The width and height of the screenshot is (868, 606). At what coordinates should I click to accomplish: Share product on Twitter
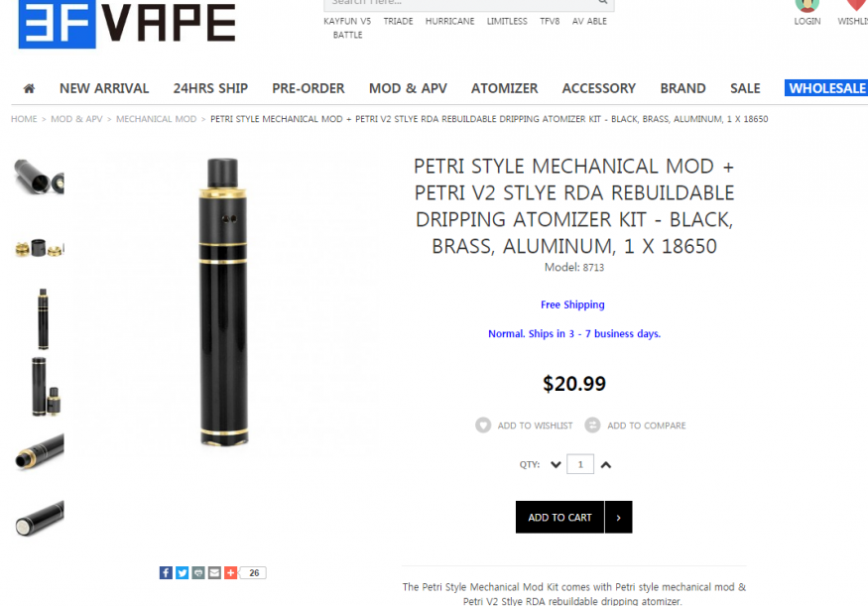[x=183, y=573]
